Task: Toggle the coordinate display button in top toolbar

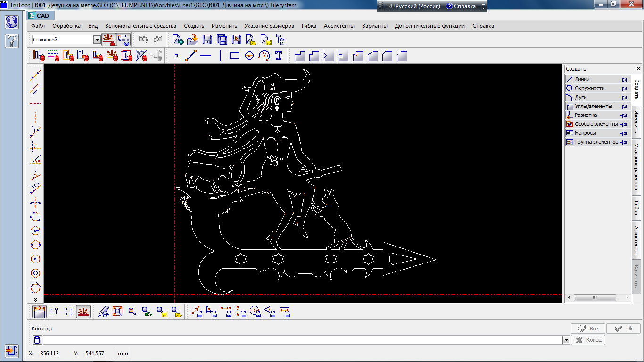Action: [x=124, y=40]
